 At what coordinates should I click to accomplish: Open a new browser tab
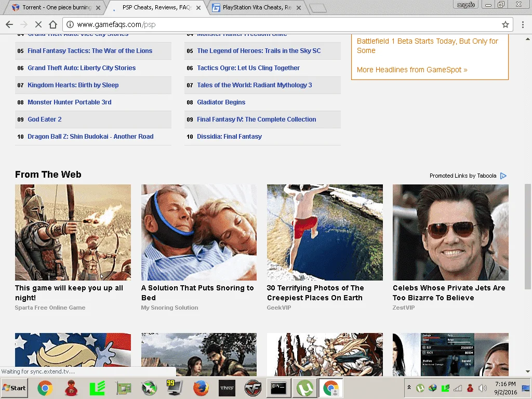[318, 8]
